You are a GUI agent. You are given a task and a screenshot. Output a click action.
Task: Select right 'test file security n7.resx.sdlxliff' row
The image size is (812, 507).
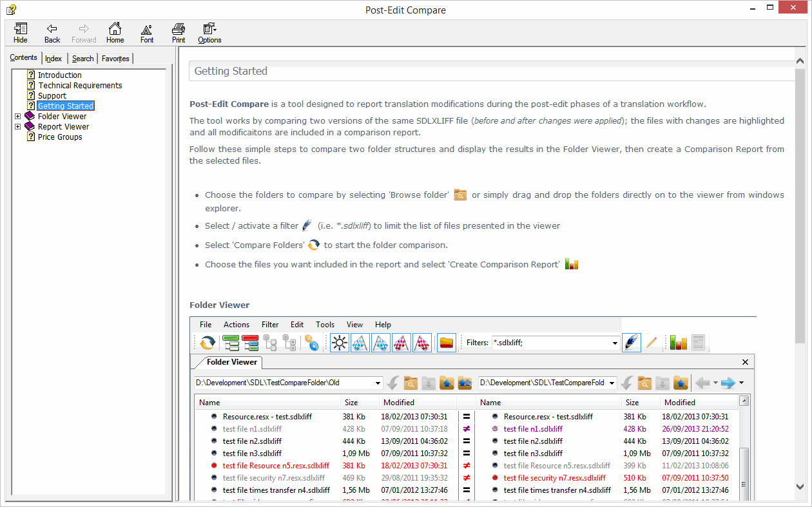tap(608, 478)
